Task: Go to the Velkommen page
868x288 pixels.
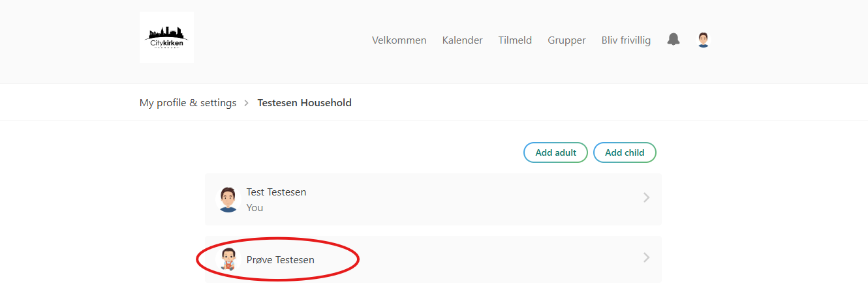Action: pyautogui.click(x=399, y=40)
